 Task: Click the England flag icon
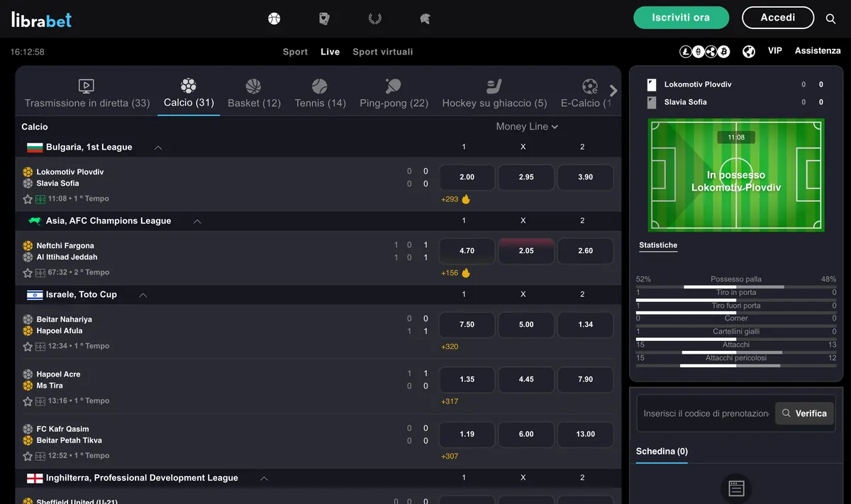click(35, 478)
